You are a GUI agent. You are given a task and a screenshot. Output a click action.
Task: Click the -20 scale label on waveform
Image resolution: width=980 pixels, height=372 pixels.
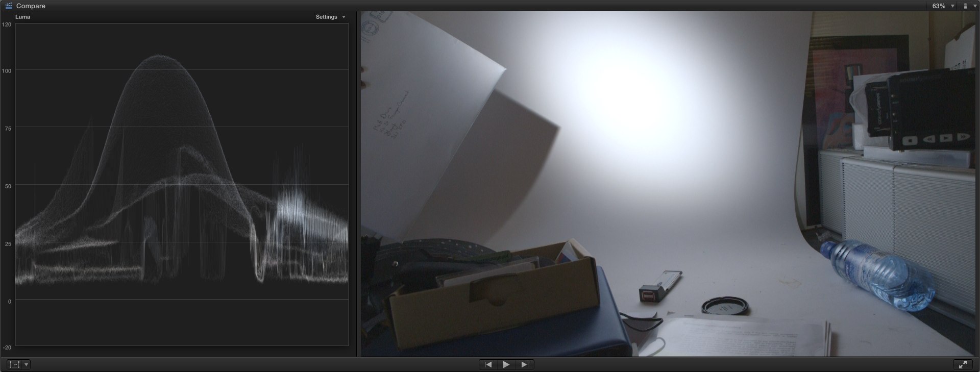coord(7,348)
